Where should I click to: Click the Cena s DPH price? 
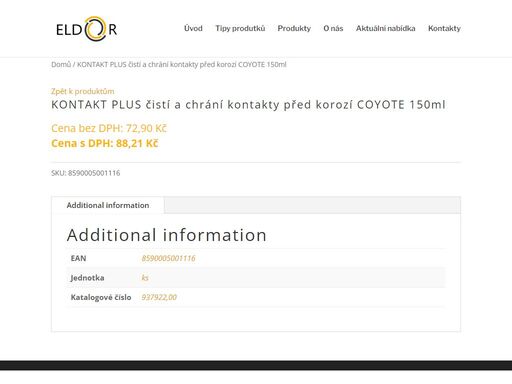104,143
